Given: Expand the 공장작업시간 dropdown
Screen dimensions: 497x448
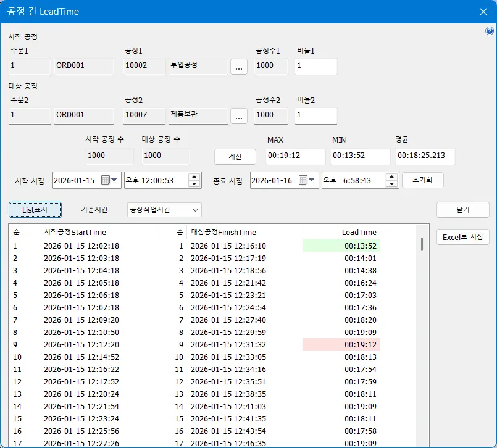Looking at the screenshot, I should 195,210.
